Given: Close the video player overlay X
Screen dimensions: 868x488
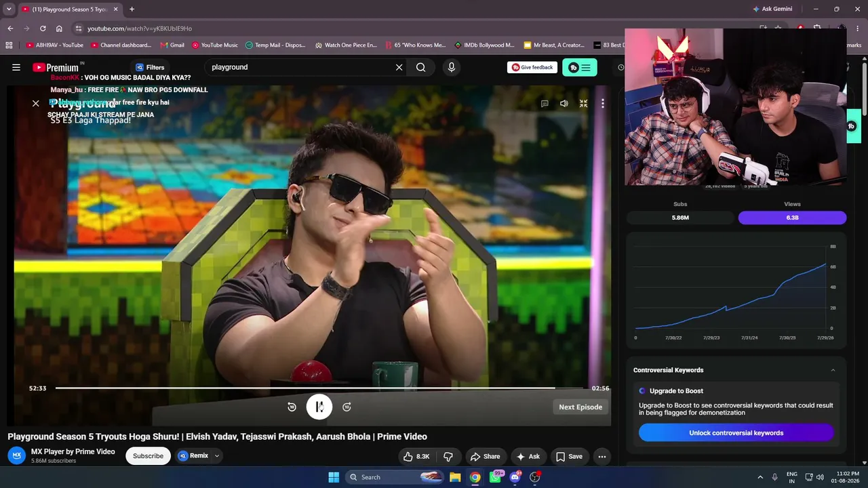Looking at the screenshot, I should pyautogui.click(x=36, y=104).
